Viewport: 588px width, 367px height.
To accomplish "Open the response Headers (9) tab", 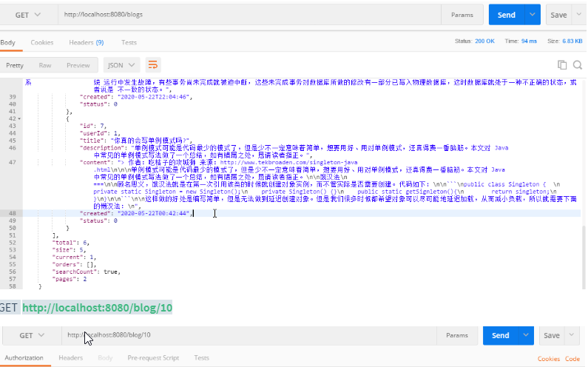I will [x=87, y=42].
